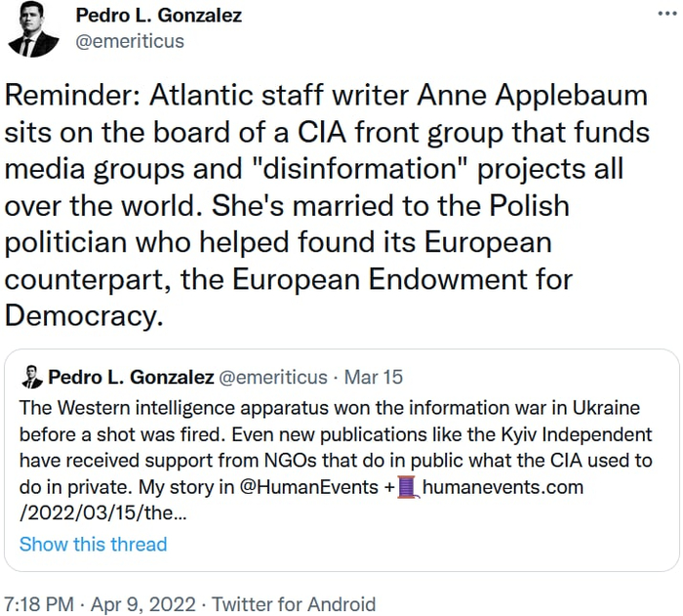Screen dimensions: 683x616
Task: Expand the conversation with Show this thread
Action: (x=93, y=544)
